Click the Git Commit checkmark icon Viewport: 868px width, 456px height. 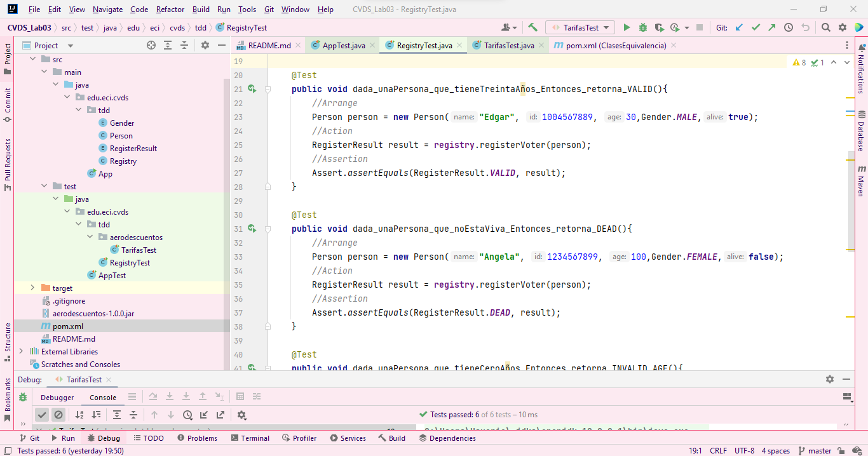coord(756,27)
